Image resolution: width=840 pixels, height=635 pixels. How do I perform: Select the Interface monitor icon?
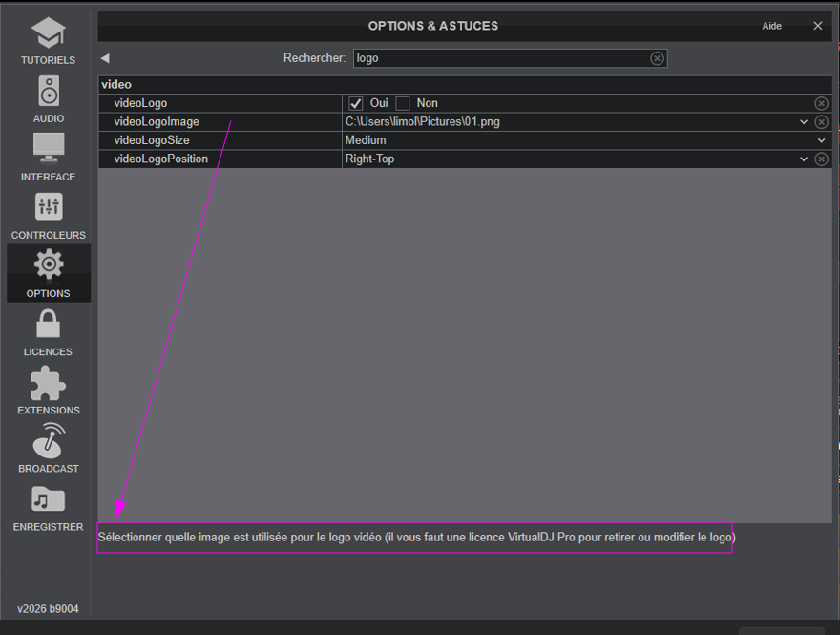tap(49, 150)
